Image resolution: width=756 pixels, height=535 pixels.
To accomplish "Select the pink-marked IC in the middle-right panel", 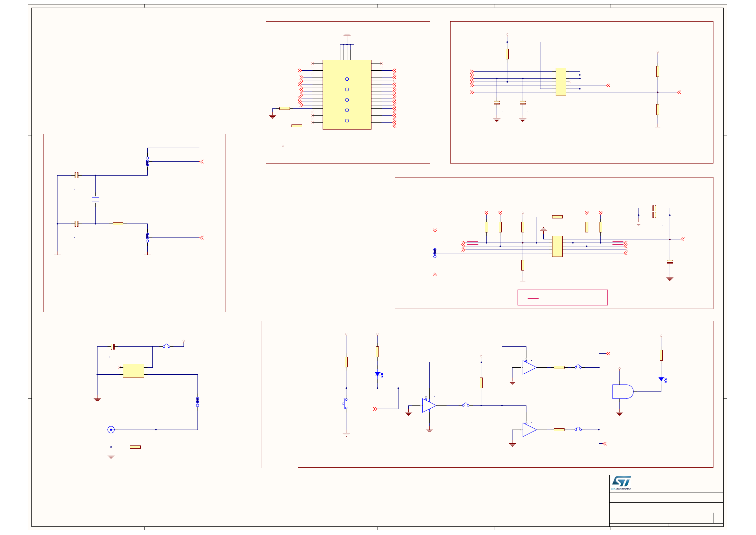I will (557, 246).
